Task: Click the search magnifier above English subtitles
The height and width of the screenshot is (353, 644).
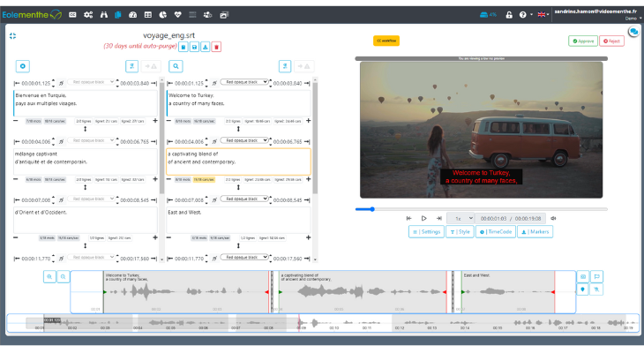Action: 176,66
